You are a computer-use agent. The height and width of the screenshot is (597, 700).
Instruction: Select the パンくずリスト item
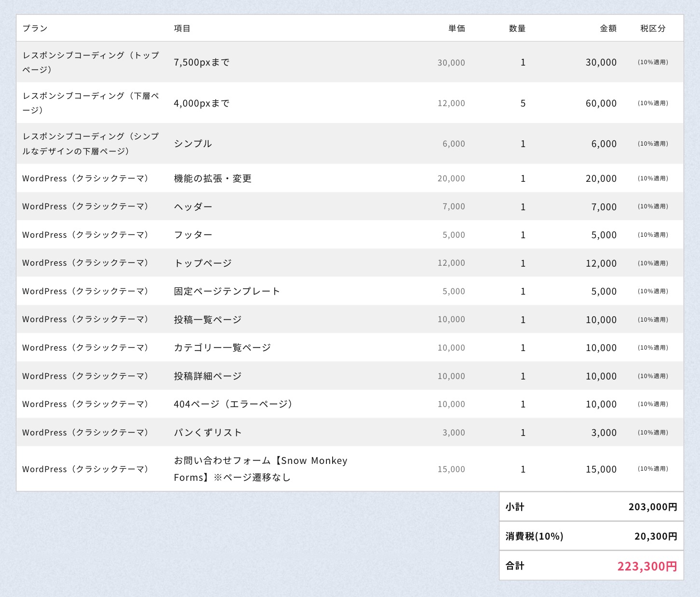[208, 433]
